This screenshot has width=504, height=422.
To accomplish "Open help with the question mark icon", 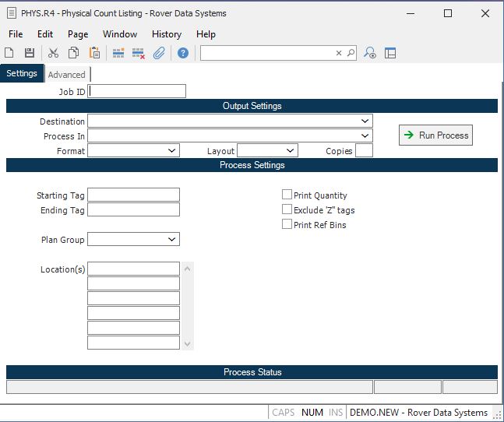I will pyautogui.click(x=183, y=53).
